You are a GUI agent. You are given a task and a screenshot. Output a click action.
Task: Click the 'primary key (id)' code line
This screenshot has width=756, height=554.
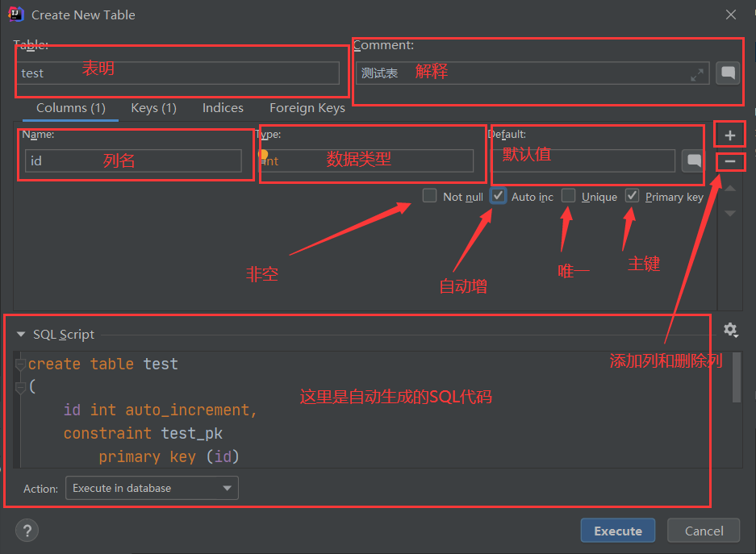pos(169,456)
